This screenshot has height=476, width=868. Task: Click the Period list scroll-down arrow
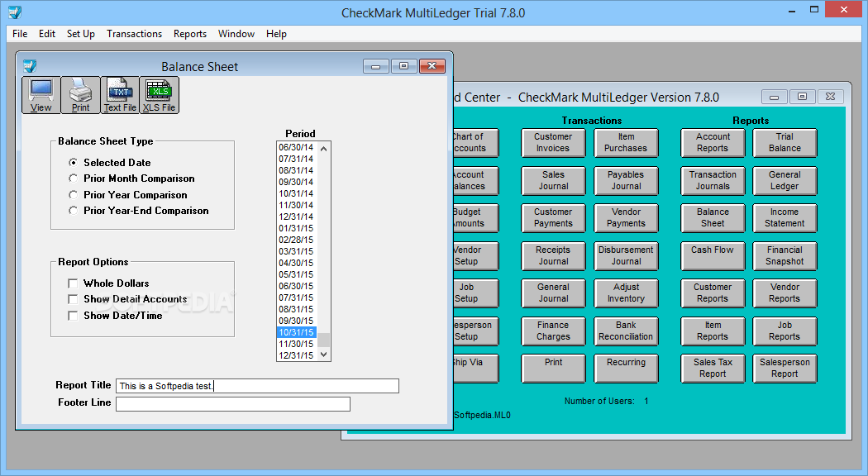[x=324, y=355]
